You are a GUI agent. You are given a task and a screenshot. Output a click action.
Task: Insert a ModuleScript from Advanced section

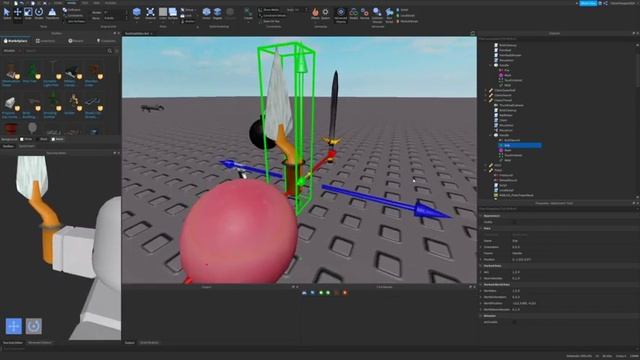click(407, 21)
